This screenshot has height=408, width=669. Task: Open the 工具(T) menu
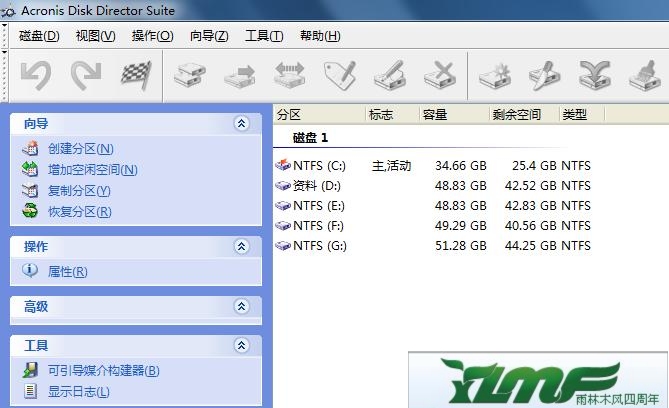click(264, 36)
